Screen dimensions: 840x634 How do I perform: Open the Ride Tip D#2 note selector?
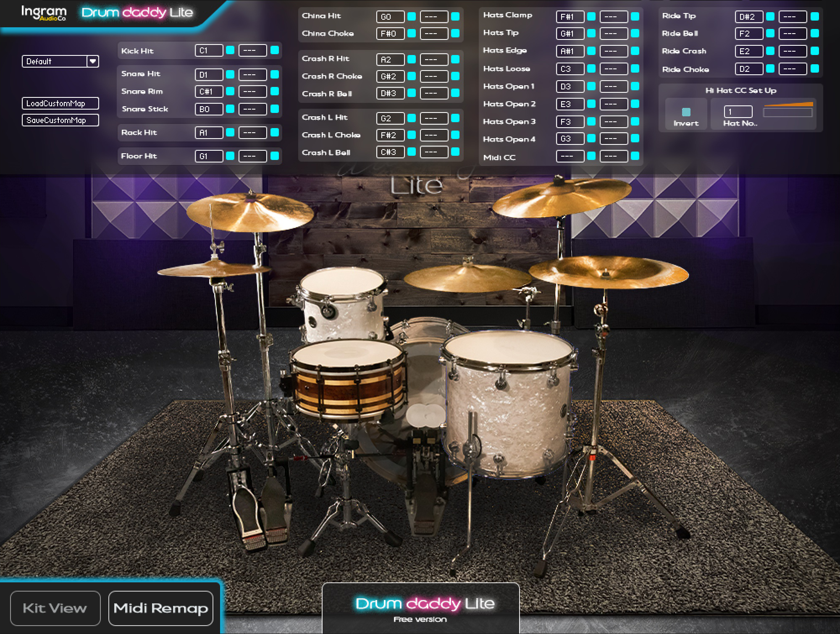pyautogui.click(x=749, y=17)
